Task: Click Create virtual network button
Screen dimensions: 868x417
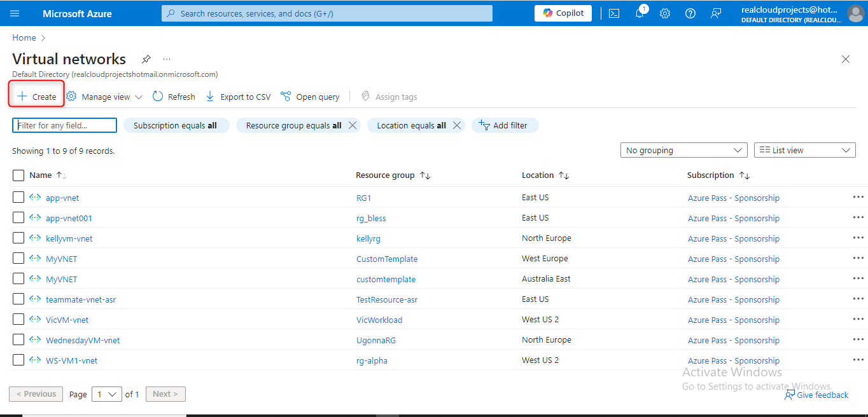Action: (37, 97)
